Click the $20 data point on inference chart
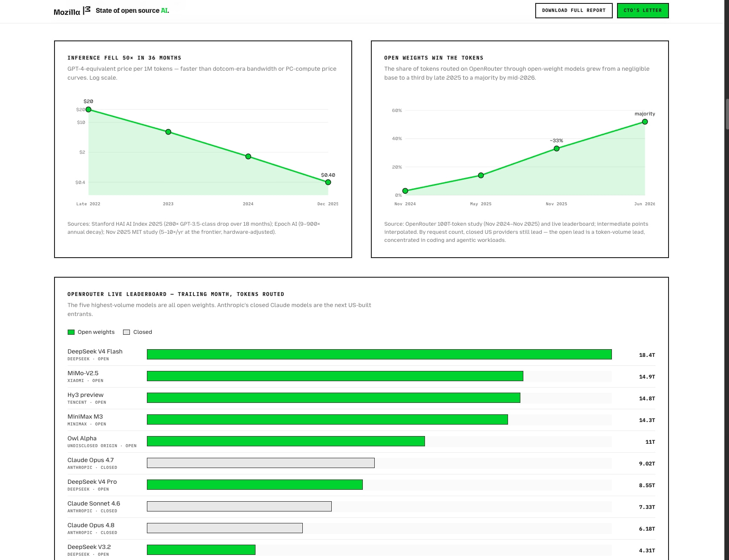The image size is (729, 560). (x=89, y=109)
